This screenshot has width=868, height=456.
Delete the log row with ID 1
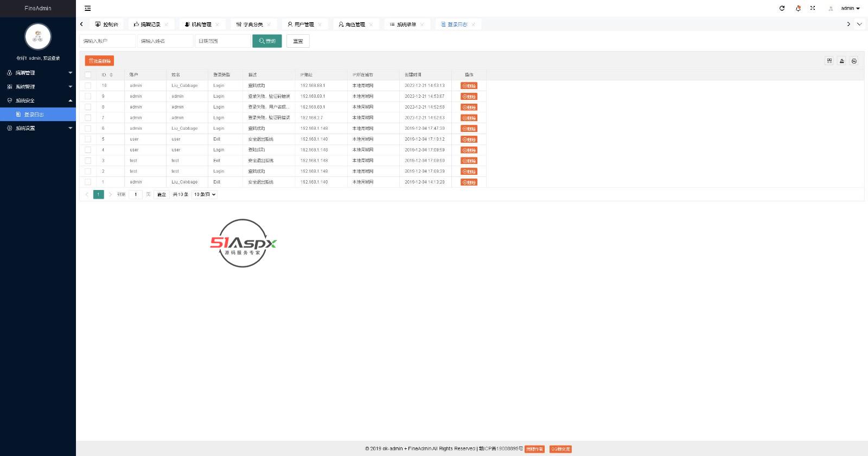click(x=469, y=182)
